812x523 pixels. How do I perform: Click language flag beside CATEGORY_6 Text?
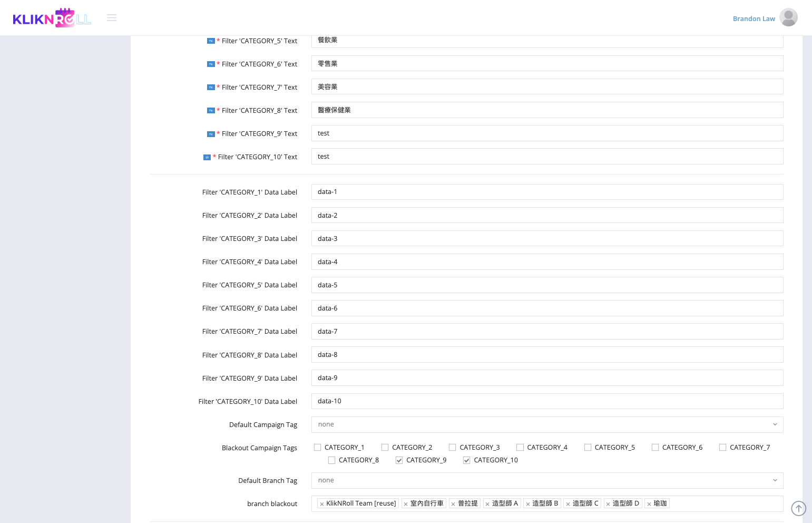(211, 64)
